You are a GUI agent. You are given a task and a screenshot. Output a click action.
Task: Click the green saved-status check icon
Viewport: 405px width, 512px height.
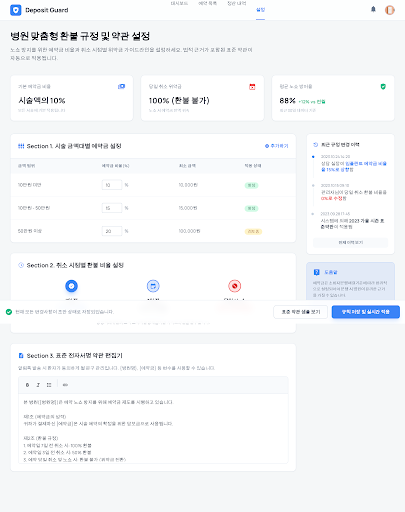click(x=9, y=312)
